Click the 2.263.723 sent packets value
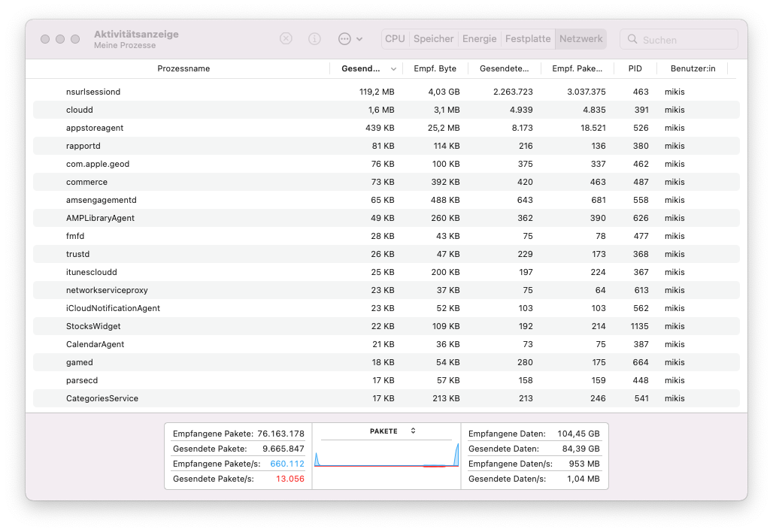Screen dimensions: 773x532 (x=513, y=92)
